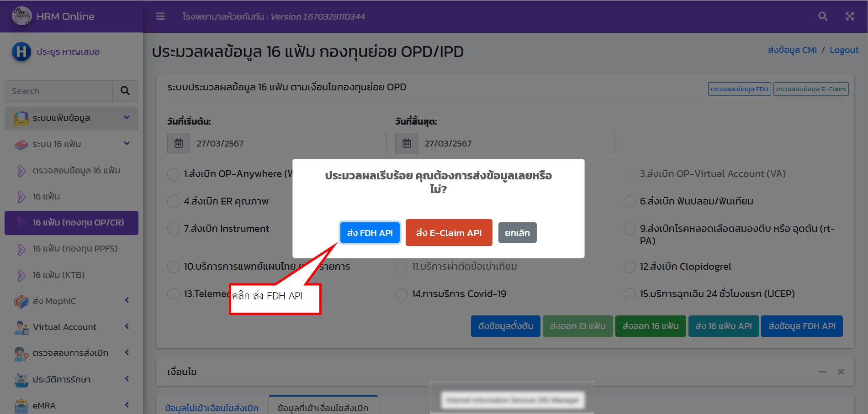Screen dimensions: 868x414
Task: Click the ส่ง FDH API button
Action: coord(370,232)
